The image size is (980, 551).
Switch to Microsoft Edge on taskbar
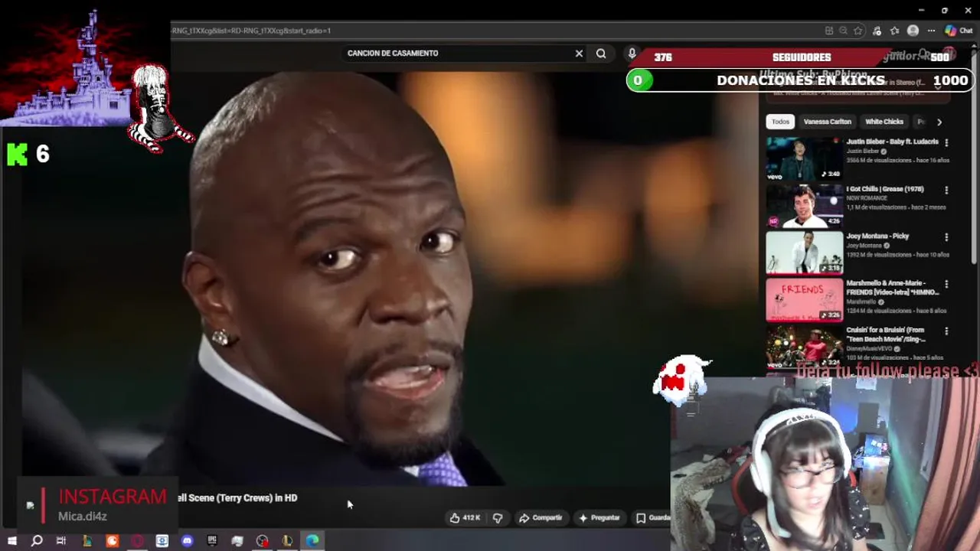click(x=312, y=541)
